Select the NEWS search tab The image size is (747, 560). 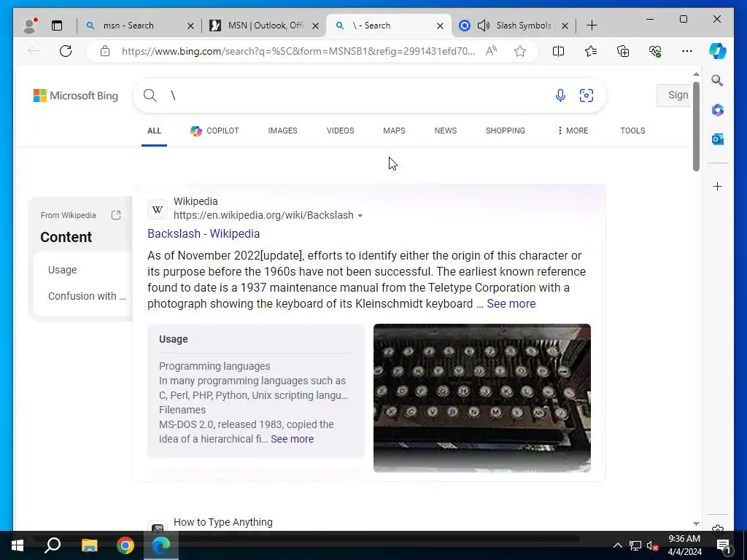tap(446, 131)
